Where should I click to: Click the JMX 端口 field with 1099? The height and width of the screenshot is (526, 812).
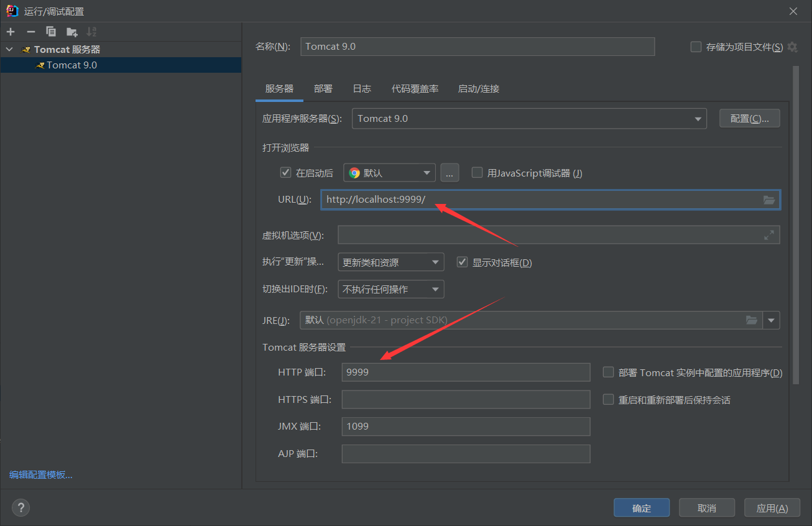pos(466,427)
